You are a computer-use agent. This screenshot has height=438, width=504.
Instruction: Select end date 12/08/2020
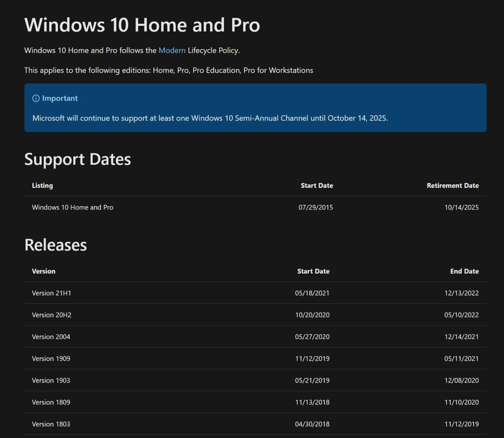[x=462, y=381]
